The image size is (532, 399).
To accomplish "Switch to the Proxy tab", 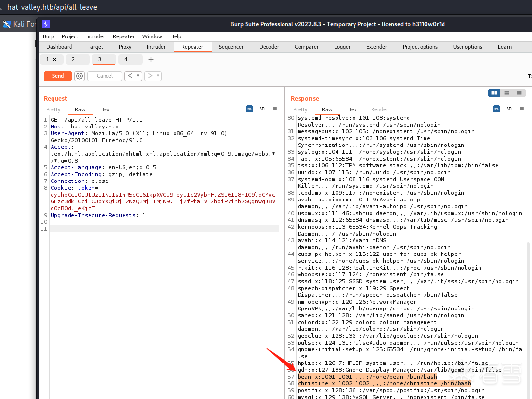I will click(125, 47).
